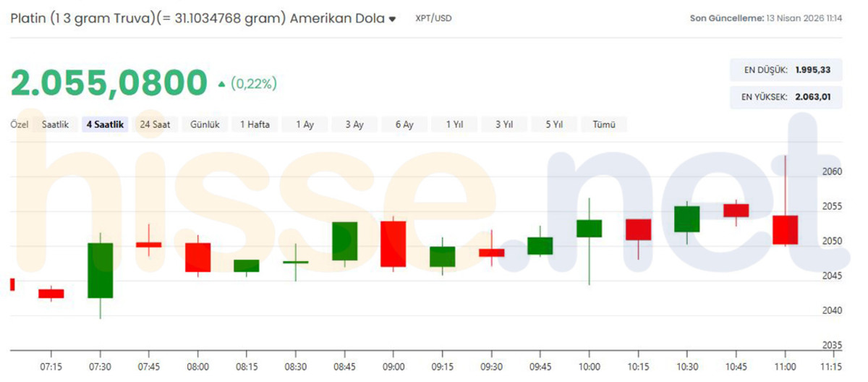
Task: Select the 4 Saatlik time range tab
Action: point(105,124)
